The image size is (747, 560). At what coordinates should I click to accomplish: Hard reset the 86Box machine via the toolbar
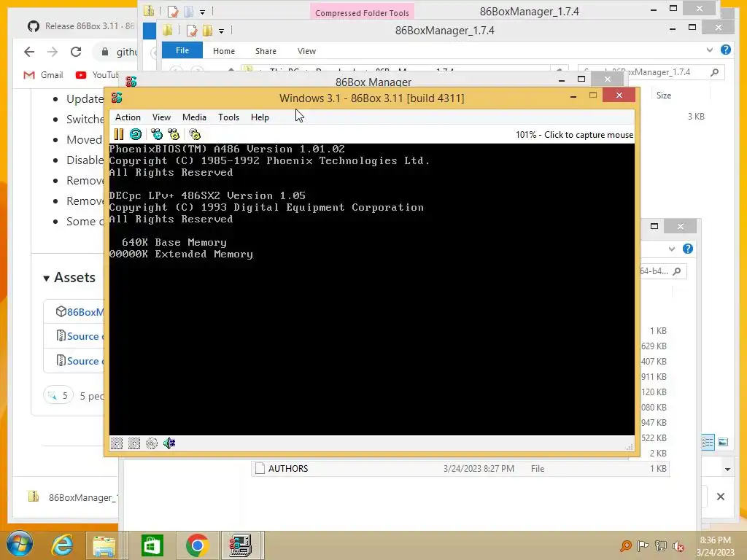[136, 134]
